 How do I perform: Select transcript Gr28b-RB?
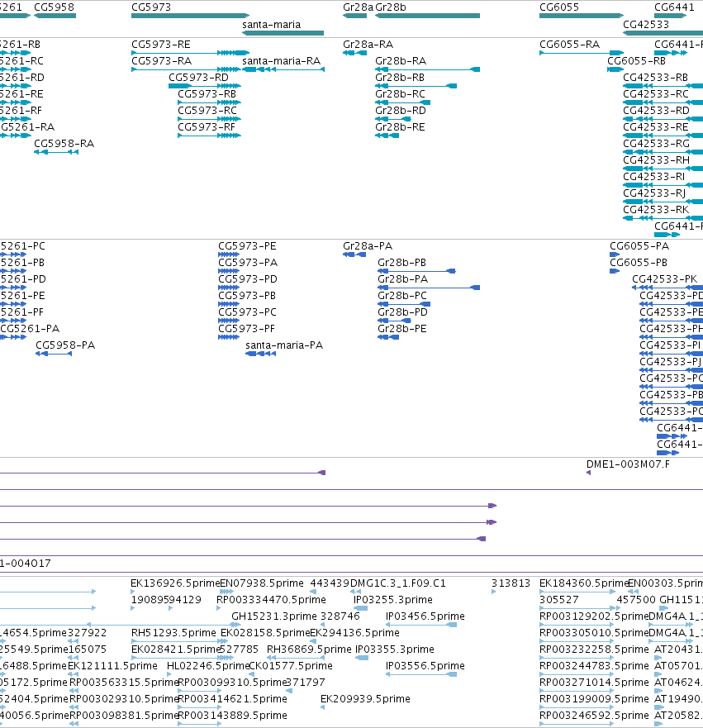(400, 77)
